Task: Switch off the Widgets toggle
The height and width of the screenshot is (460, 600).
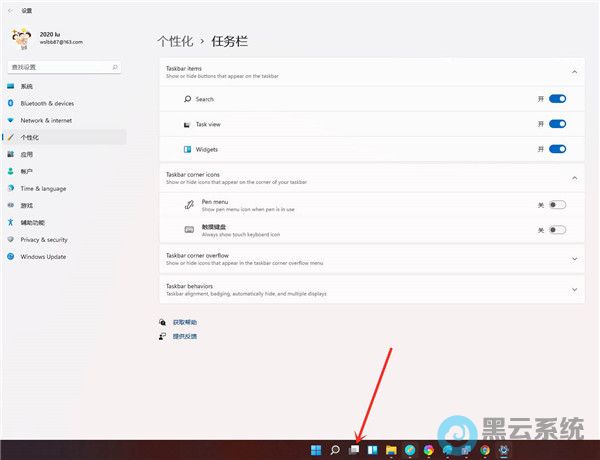Action: tap(557, 149)
